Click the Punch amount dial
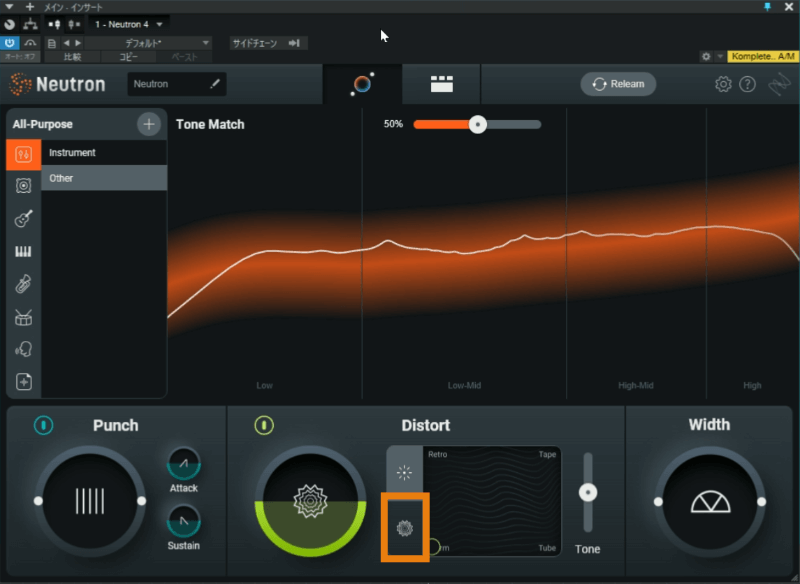Image resolution: width=800 pixels, height=584 pixels. (90, 501)
